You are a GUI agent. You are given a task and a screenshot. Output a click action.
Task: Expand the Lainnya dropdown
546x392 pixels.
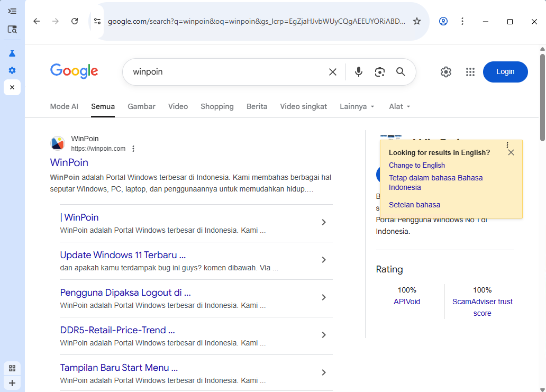357,106
